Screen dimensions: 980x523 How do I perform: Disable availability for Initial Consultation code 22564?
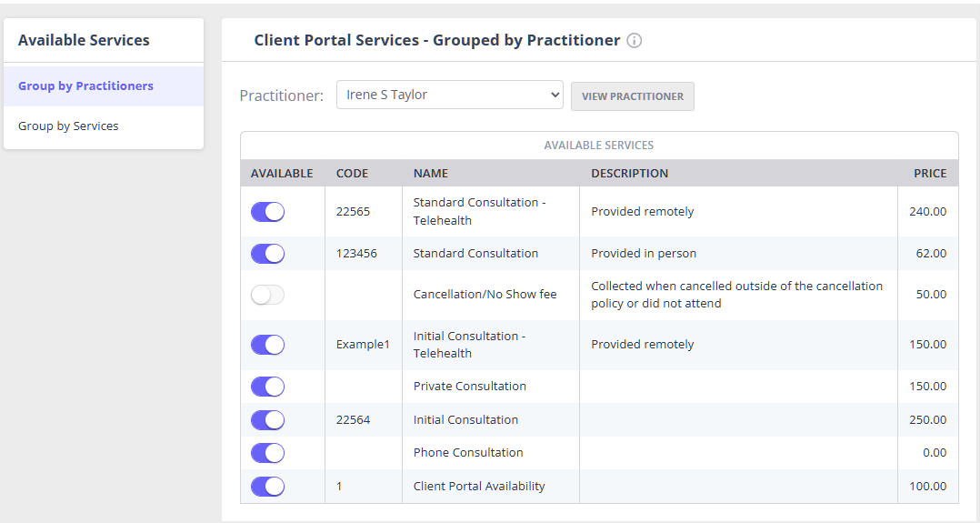click(267, 420)
